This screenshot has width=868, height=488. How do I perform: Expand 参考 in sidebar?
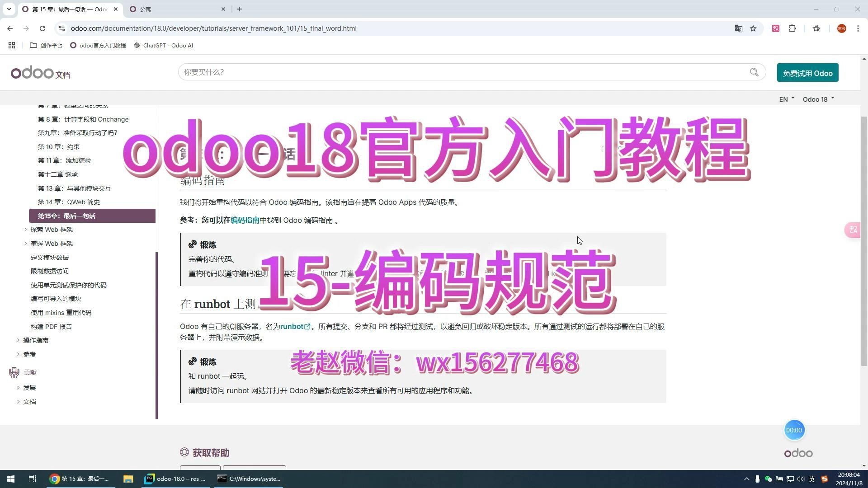click(x=18, y=354)
